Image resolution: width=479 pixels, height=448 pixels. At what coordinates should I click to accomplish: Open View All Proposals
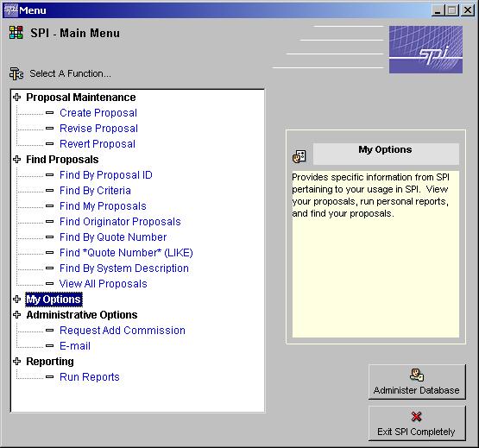click(103, 284)
